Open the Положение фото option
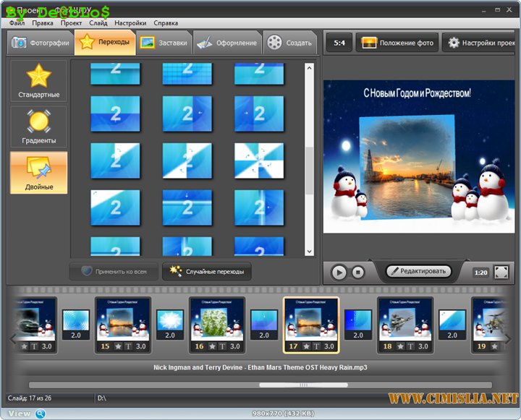 [397, 43]
